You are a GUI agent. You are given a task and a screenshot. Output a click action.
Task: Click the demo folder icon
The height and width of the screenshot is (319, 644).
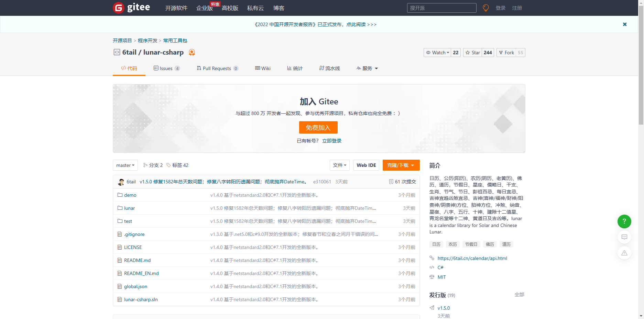point(120,195)
